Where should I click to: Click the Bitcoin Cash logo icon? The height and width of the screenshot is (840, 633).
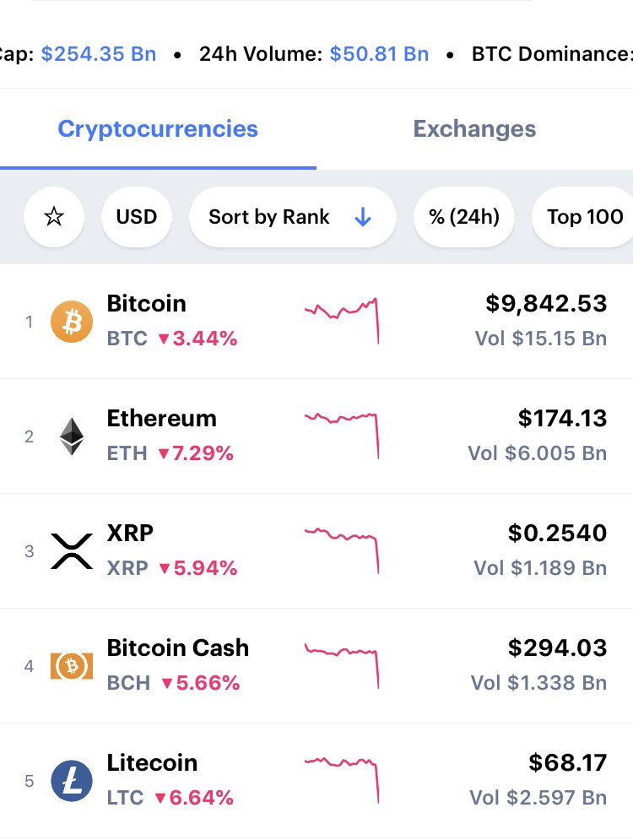tap(72, 666)
